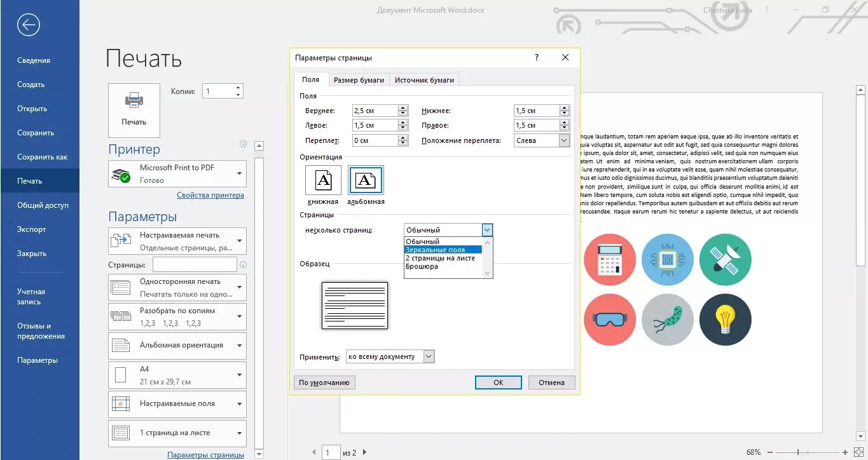Go to previous page arrow in preview
The width and height of the screenshot is (868, 460).
coord(313,452)
